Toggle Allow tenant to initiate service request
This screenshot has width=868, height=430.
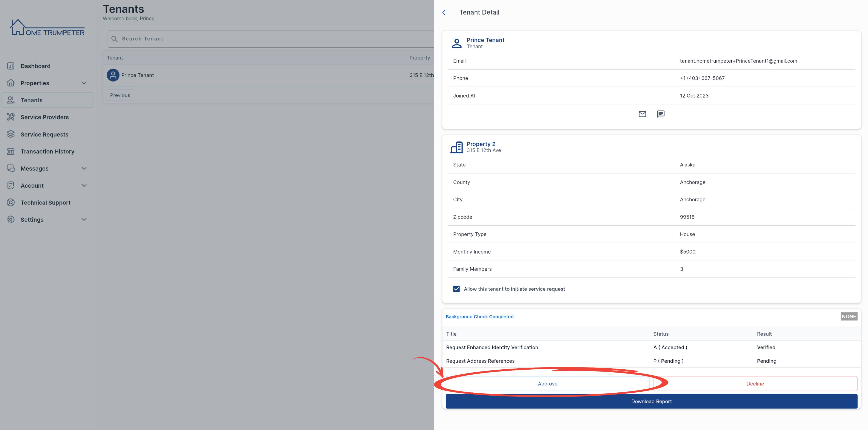click(456, 289)
